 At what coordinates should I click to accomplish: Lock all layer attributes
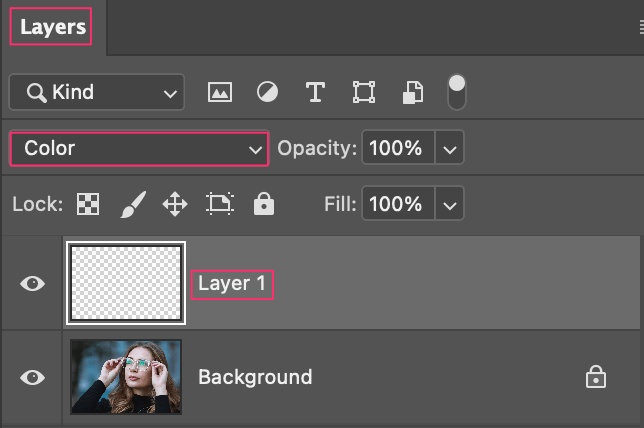click(x=264, y=204)
